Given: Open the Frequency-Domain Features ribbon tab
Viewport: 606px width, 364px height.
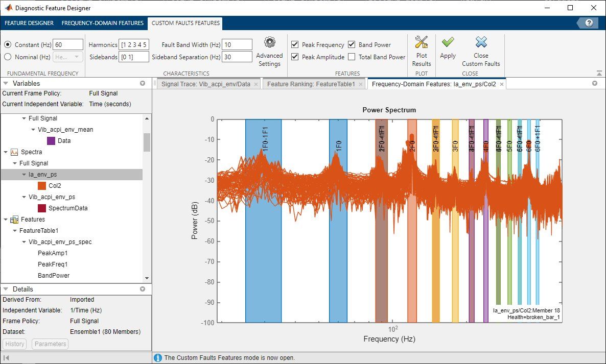Looking at the screenshot, I should pyautogui.click(x=102, y=23).
